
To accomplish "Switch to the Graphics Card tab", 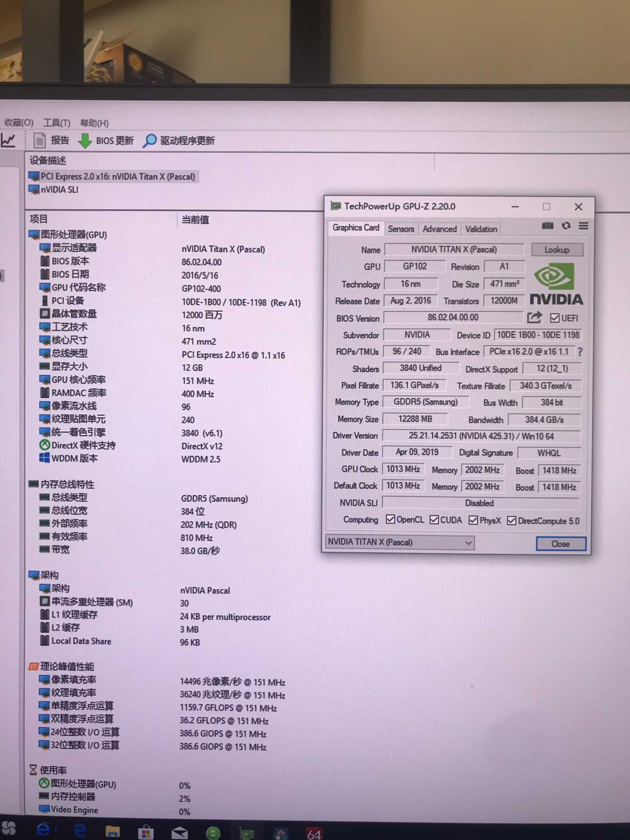I will coord(356,227).
